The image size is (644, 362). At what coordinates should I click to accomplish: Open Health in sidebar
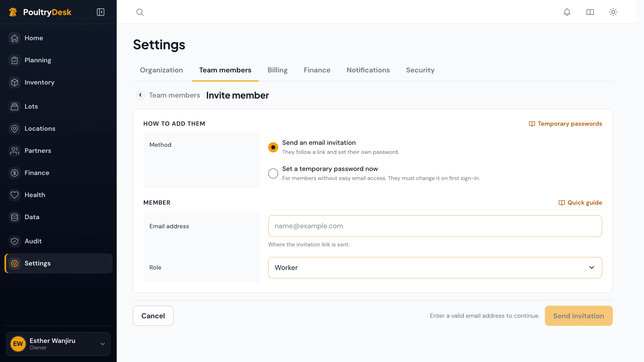58,195
